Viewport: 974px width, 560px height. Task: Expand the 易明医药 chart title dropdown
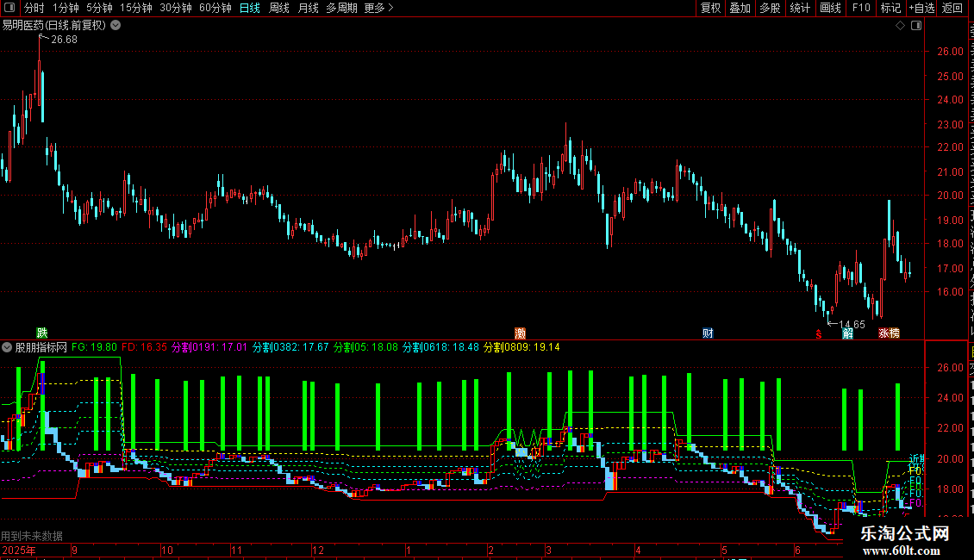pyautogui.click(x=116, y=26)
